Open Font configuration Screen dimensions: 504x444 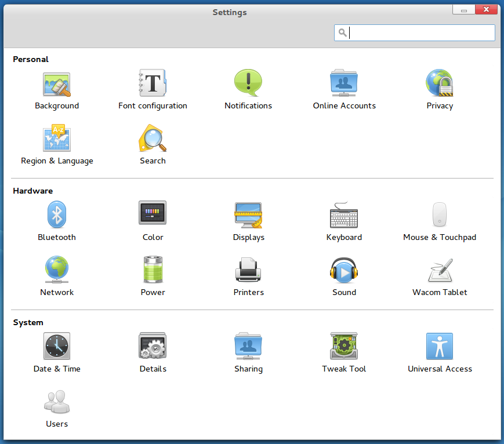tap(153, 88)
